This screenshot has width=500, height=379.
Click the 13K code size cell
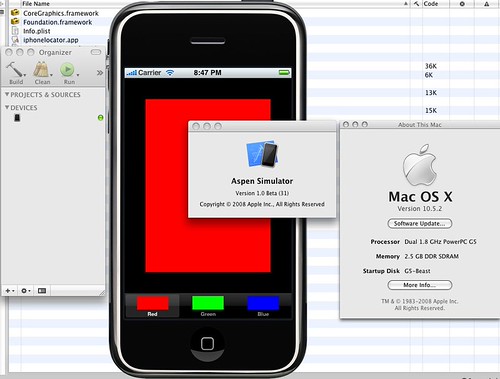coord(430,93)
